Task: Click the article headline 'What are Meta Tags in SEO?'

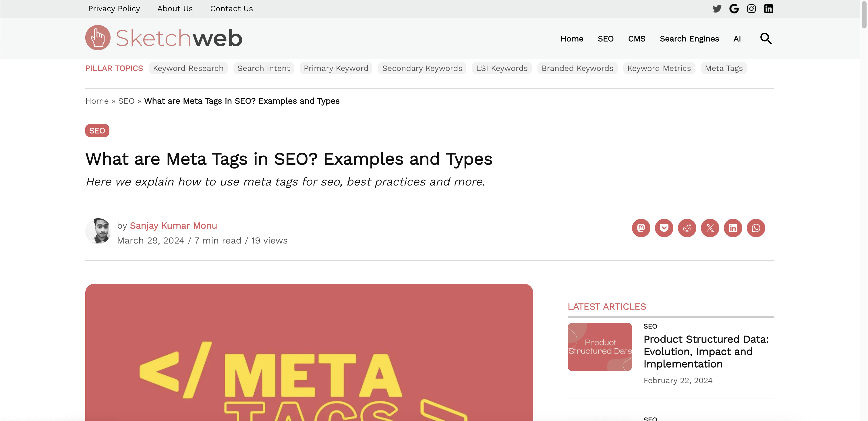Action: [x=201, y=159]
